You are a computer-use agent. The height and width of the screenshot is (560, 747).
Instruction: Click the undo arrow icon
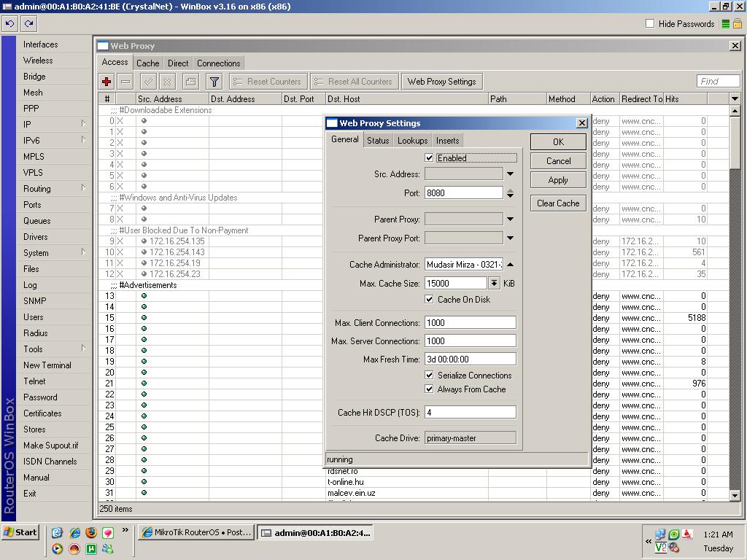click(9, 23)
